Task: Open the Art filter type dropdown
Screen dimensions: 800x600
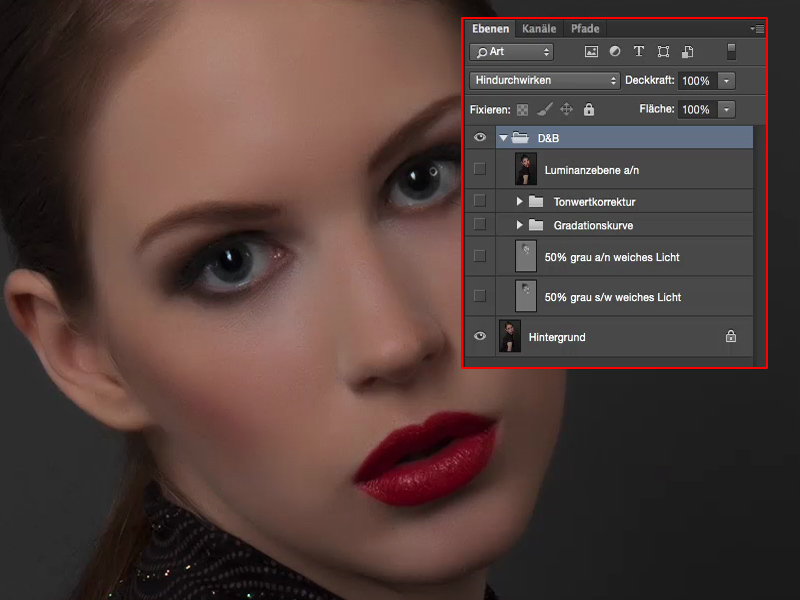Action: click(x=511, y=52)
